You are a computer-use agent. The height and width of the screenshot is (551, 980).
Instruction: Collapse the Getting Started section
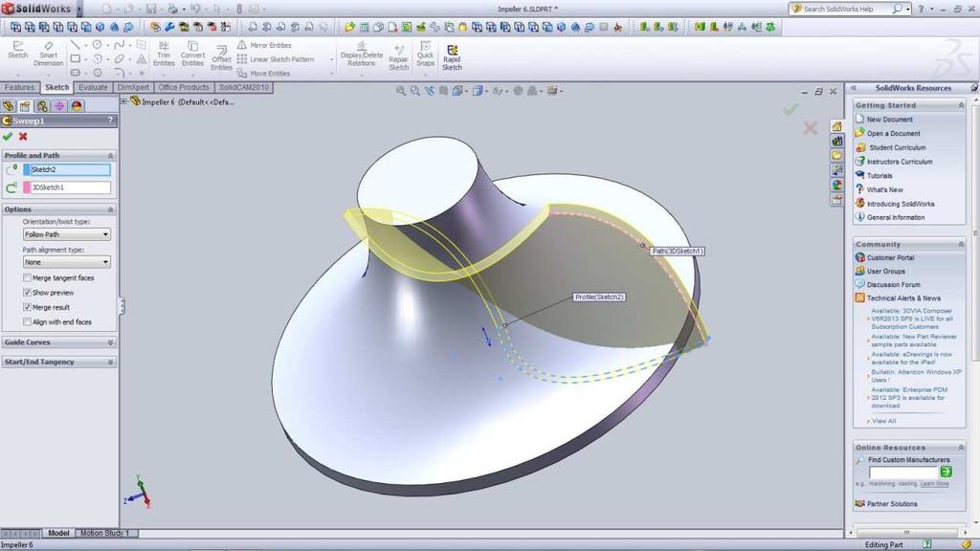961,105
